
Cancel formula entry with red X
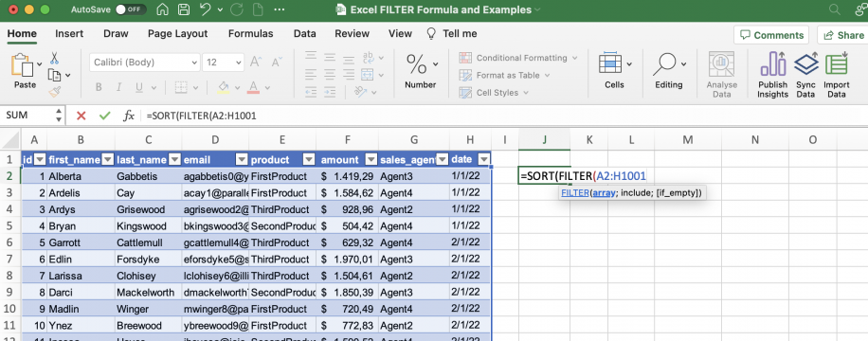click(x=81, y=116)
